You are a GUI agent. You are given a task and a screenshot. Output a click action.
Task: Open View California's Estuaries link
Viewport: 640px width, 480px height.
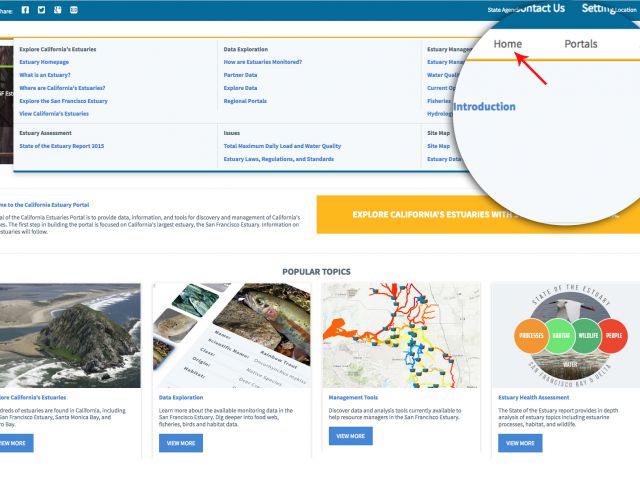tap(54, 114)
